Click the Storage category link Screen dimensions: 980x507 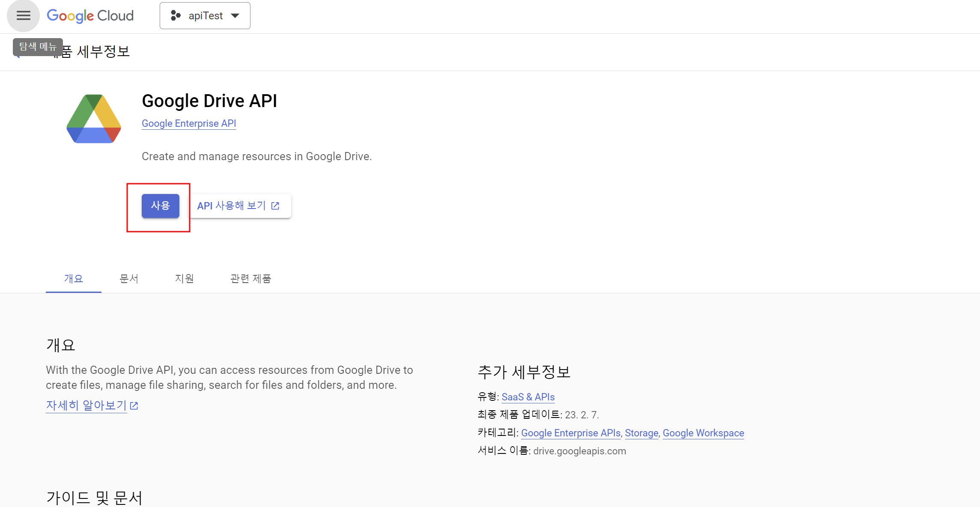(641, 433)
